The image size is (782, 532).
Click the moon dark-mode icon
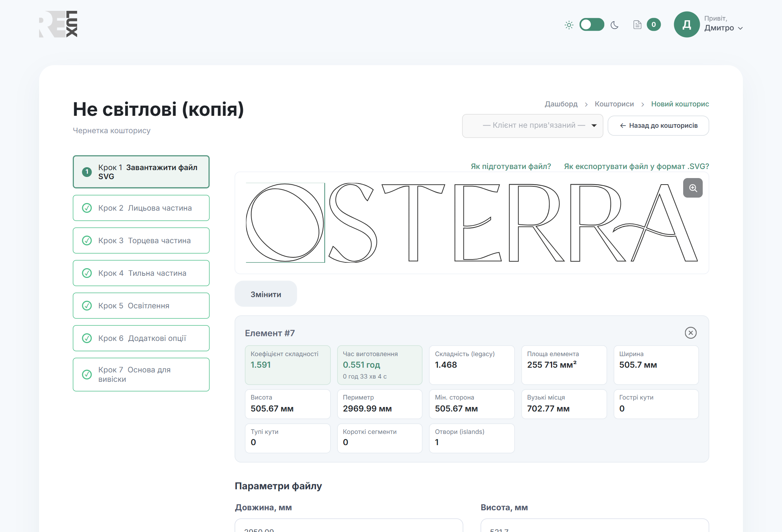(x=614, y=25)
